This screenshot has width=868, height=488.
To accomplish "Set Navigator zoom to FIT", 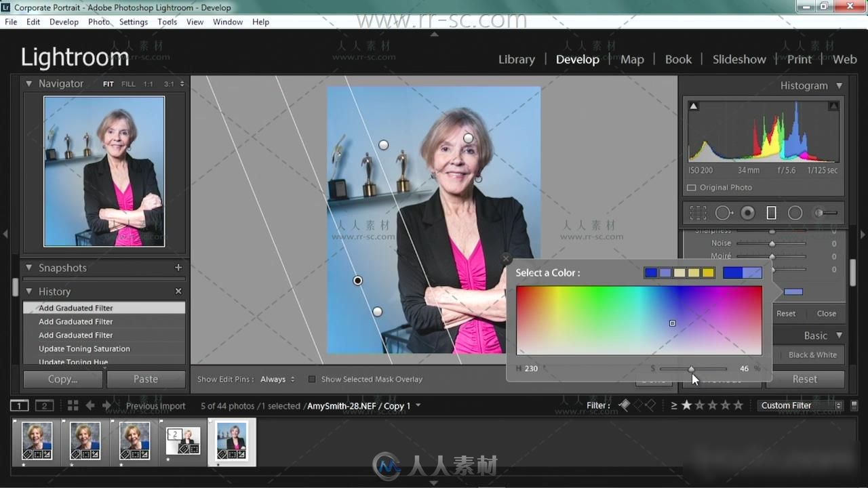I will (x=108, y=84).
